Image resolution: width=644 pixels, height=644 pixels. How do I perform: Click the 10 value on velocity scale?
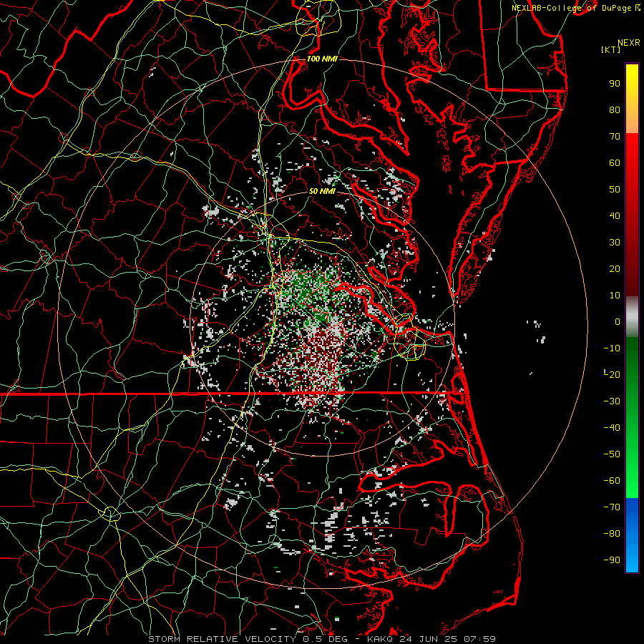[615, 296]
